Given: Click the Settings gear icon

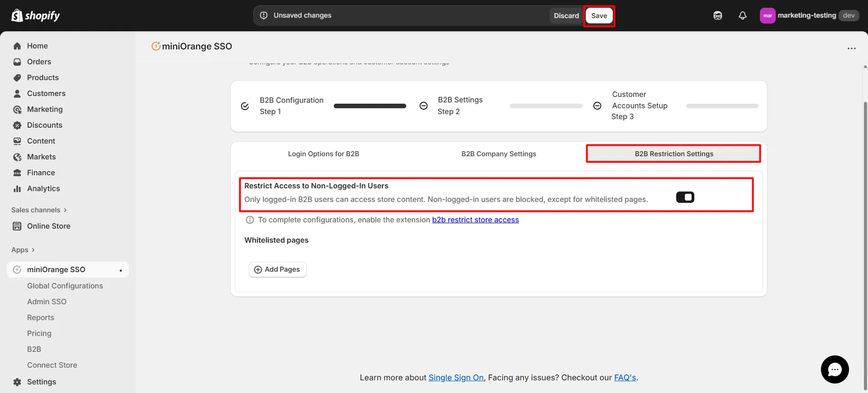Looking at the screenshot, I should click(x=17, y=382).
